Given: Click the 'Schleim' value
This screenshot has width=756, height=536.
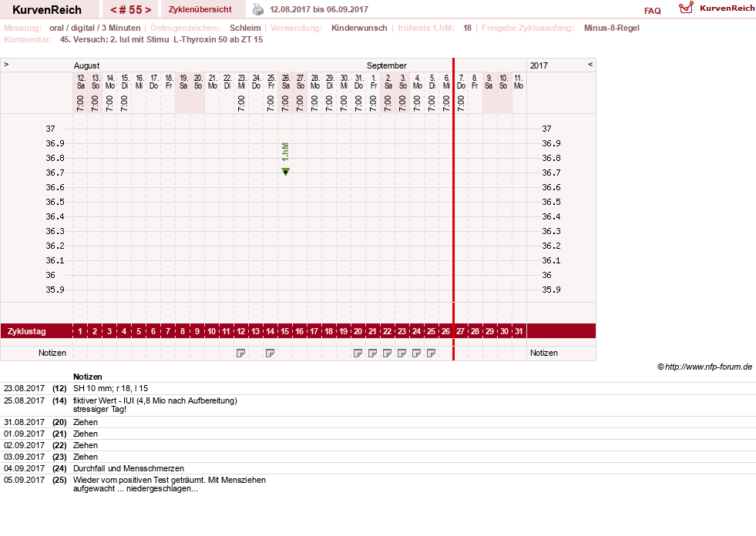Looking at the screenshot, I should [x=245, y=28].
